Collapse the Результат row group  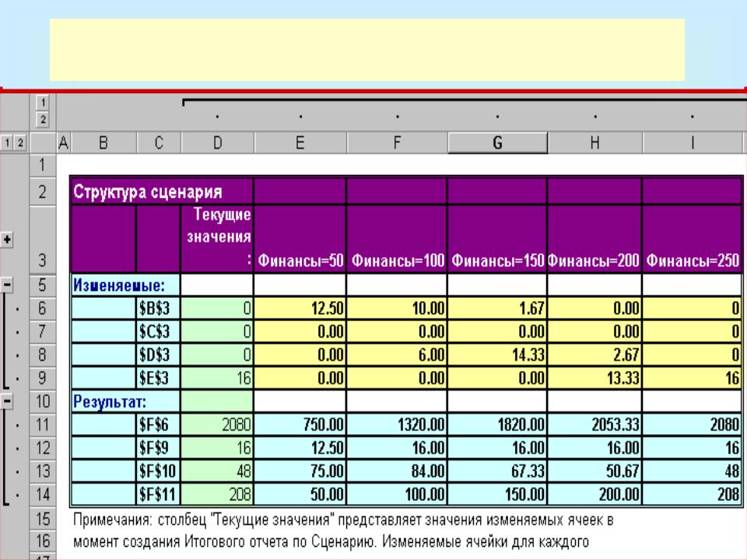point(7,401)
